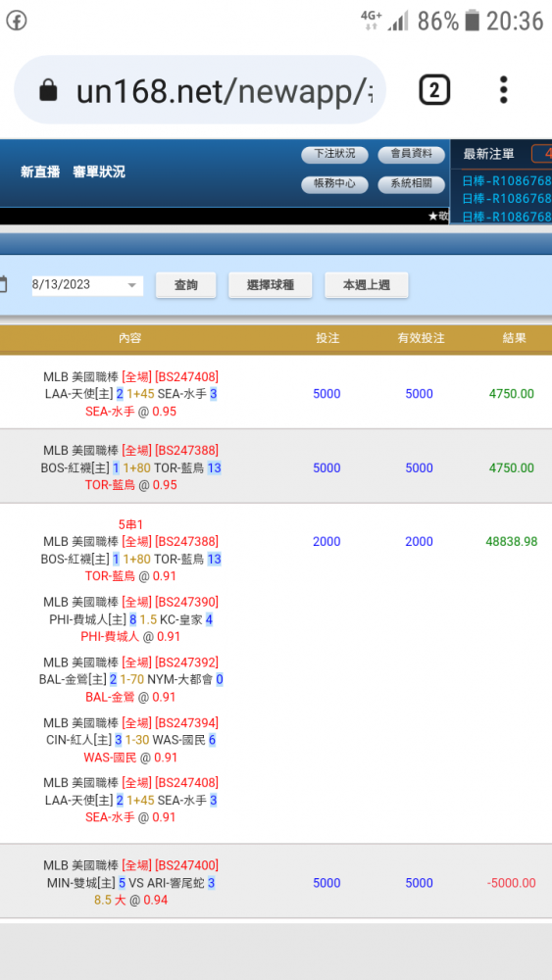Tap the calendar icon beside the date
This screenshot has height=980, width=552.
3,285
